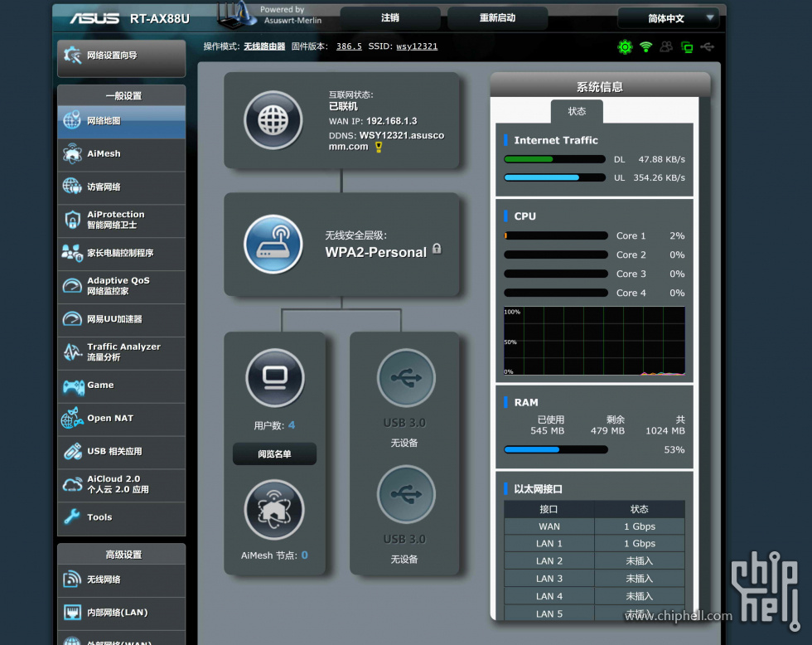This screenshot has width=812, height=645.
Task: Open the Tools wrench icon
Action: click(x=72, y=516)
